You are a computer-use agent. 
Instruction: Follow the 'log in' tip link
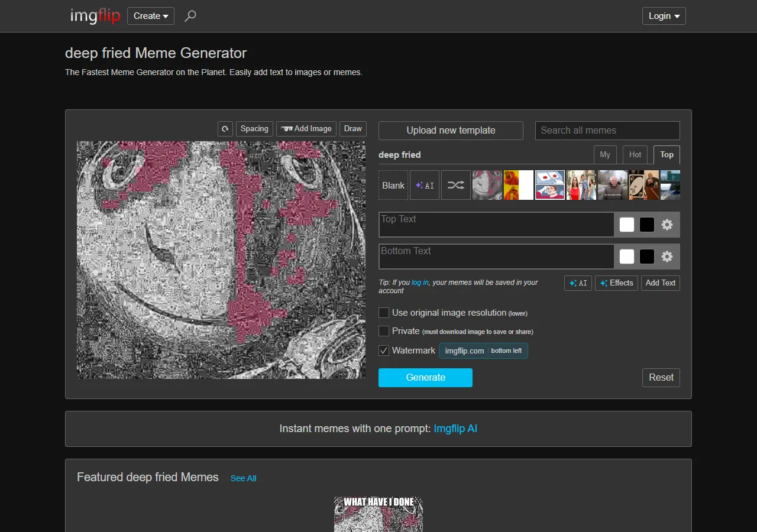420,283
